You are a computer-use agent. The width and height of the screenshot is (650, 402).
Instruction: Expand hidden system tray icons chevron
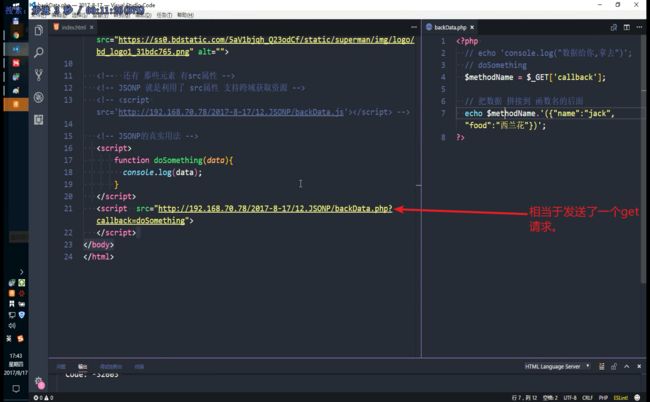pyautogui.click(x=22, y=272)
